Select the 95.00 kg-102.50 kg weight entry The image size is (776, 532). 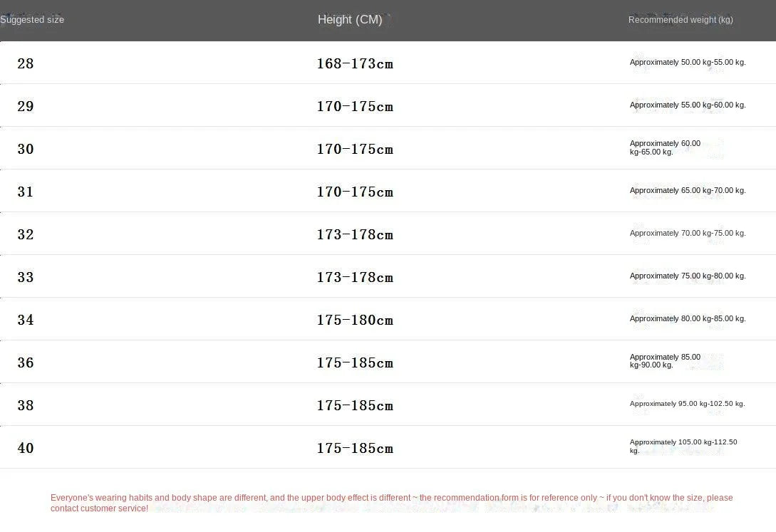pyautogui.click(x=687, y=404)
